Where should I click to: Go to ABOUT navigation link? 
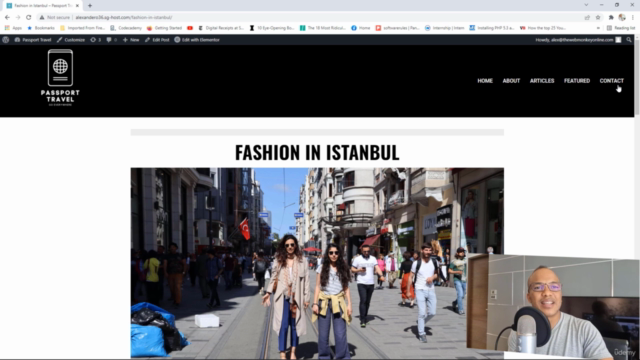point(511,81)
